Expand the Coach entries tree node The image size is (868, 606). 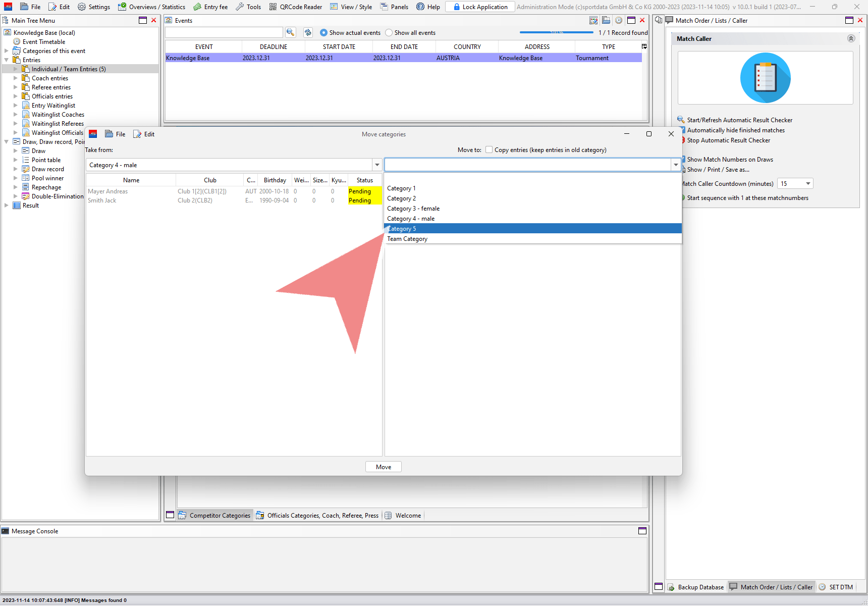(16, 78)
